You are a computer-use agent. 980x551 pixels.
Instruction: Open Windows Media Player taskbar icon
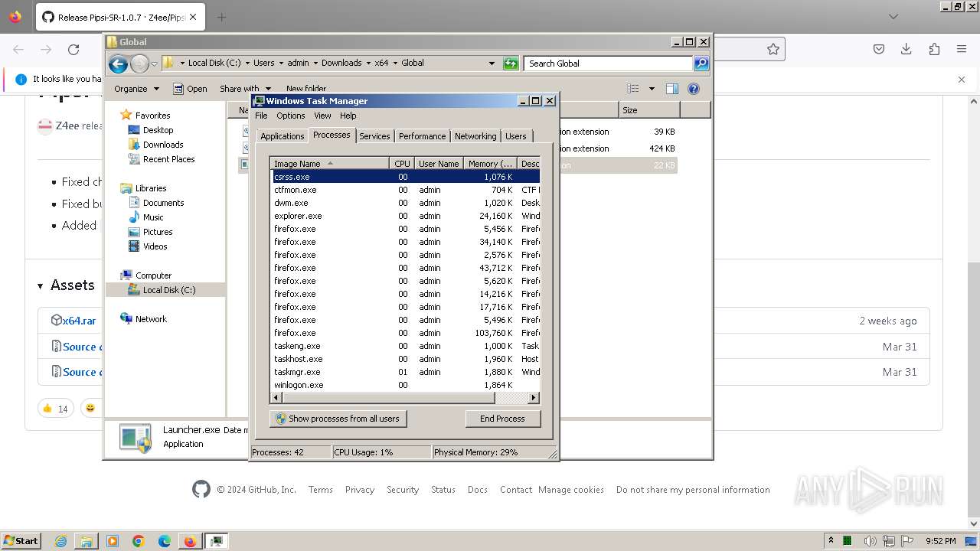pos(113,541)
